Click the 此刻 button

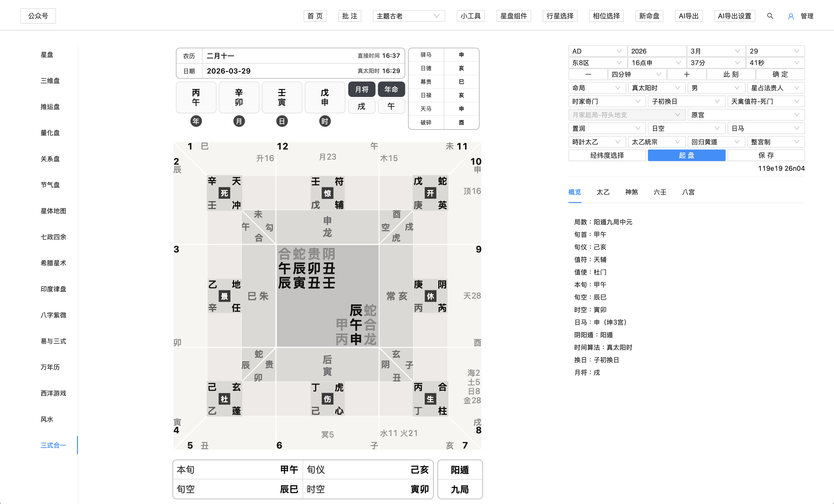point(731,75)
